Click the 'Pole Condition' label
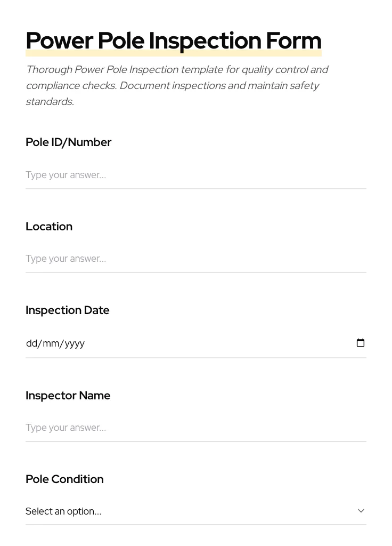This screenshot has width=392, height=546. tap(64, 479)
